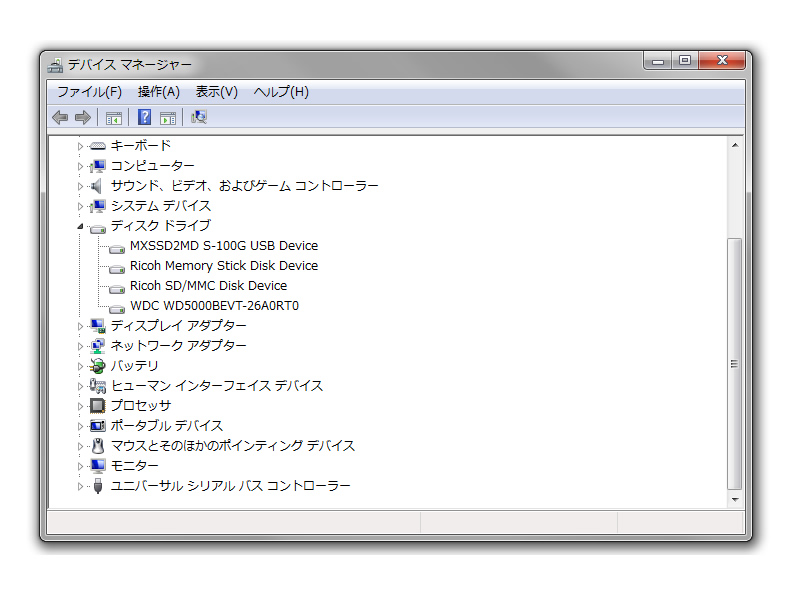Click the battery icon beside バッテリ
Viewport: 800px width, 600px height.
97,366
